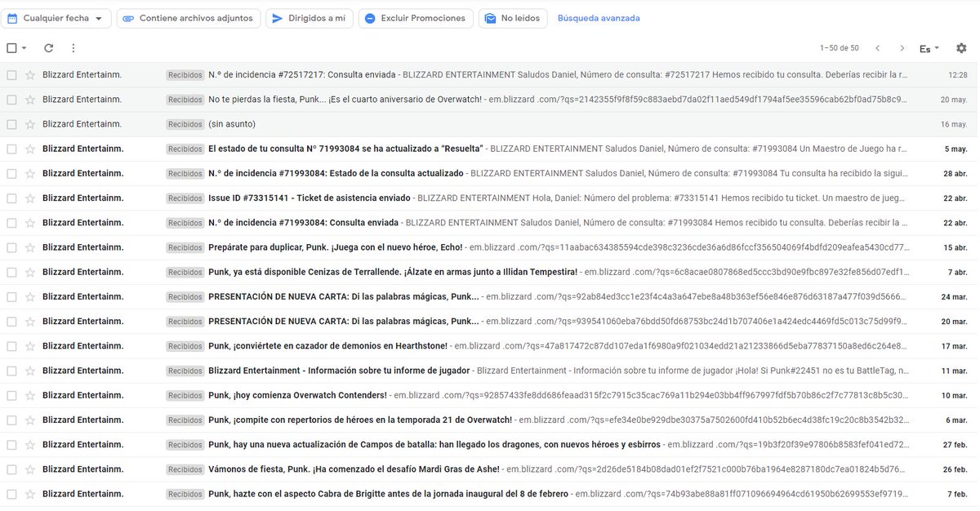The image size is (980, 511).
Task: Star the Cenizas de Terrallende email
Action: (30, 272)
